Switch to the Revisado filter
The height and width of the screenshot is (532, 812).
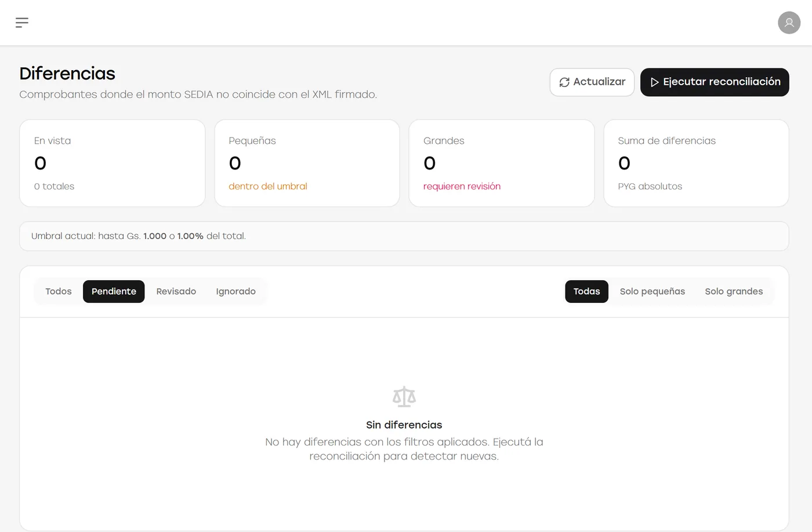click(176, 291)
